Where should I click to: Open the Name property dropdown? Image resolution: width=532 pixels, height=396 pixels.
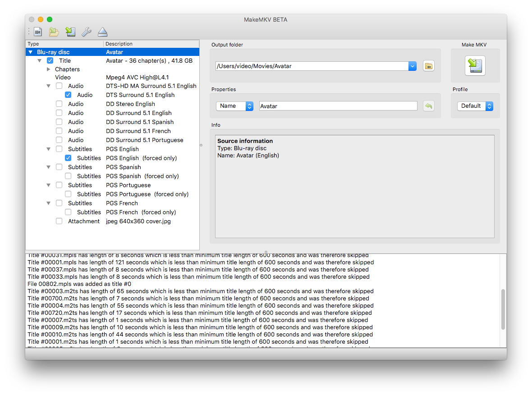[x=235, y=106]
